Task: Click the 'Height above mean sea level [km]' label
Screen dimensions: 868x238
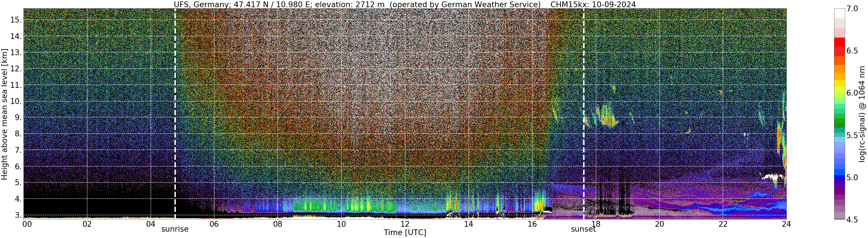Action: tap(4, 114)
